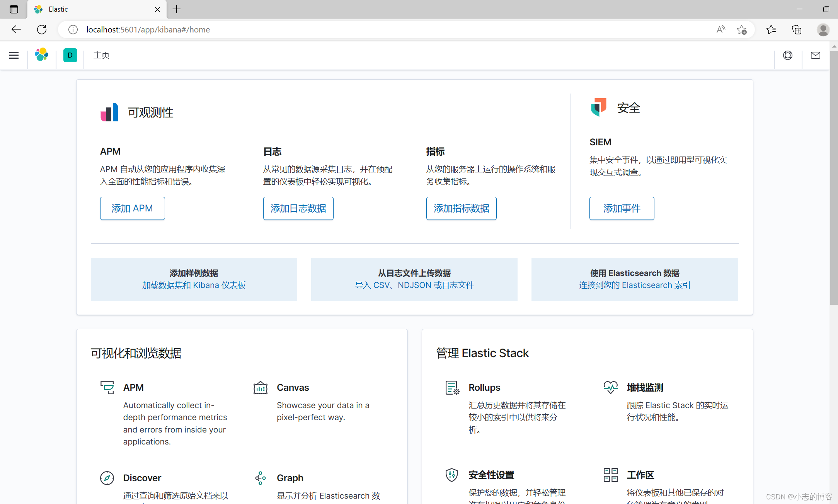Image resolution: width=838 pixels, height=504 pixels.
Task: Open browser collections
Action: tap(797, 30)
